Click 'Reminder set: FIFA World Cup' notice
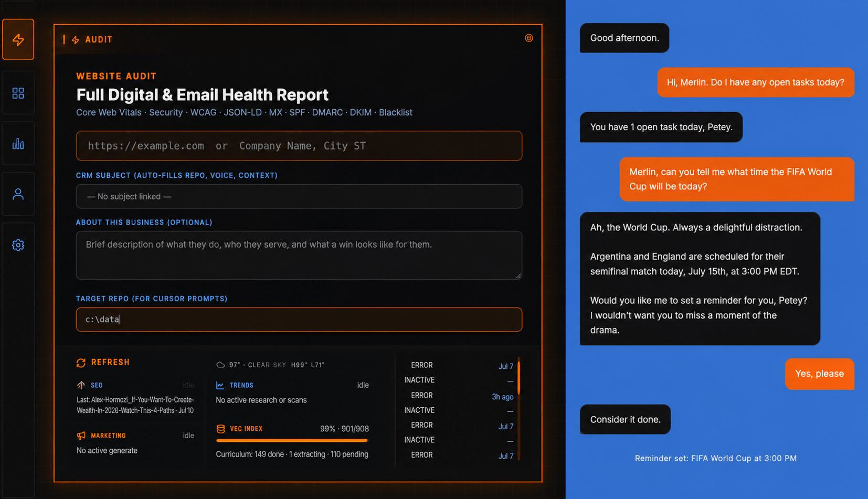The width and height of the screenshot is (868, 499). (716, 458)
